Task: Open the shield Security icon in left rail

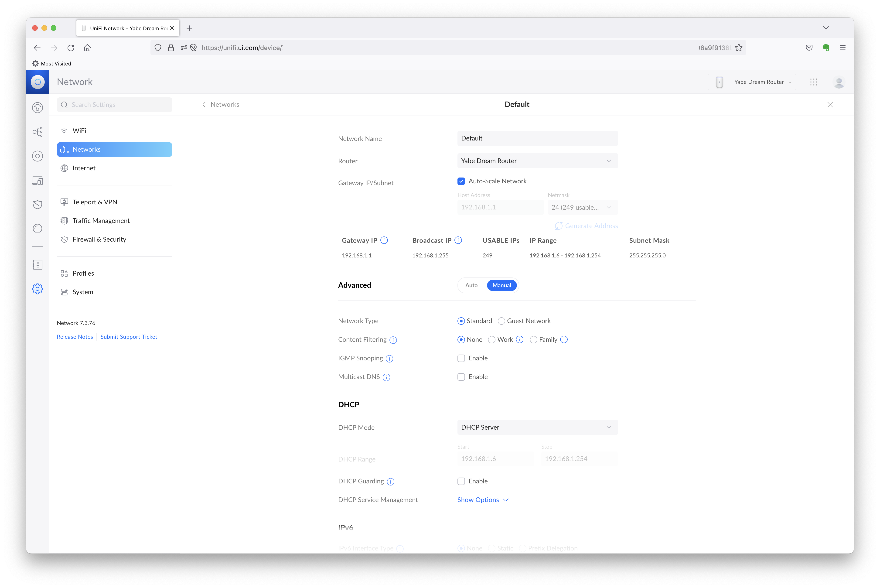Action: click(x=38, y=204)
